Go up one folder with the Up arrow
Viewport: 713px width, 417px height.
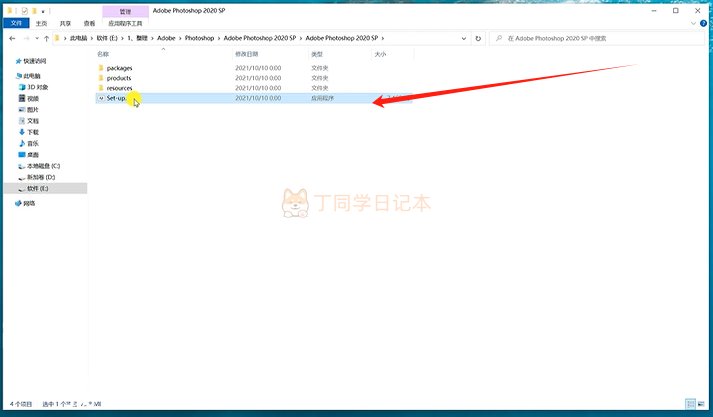click(46, 39)
